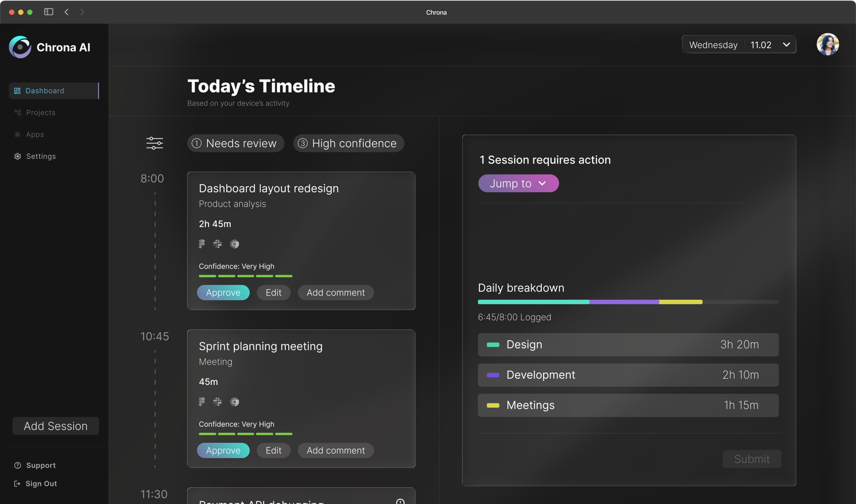Expand the Design breakdown row
Image resolution: width=856 pixels, height=504 pixels.
628,345
